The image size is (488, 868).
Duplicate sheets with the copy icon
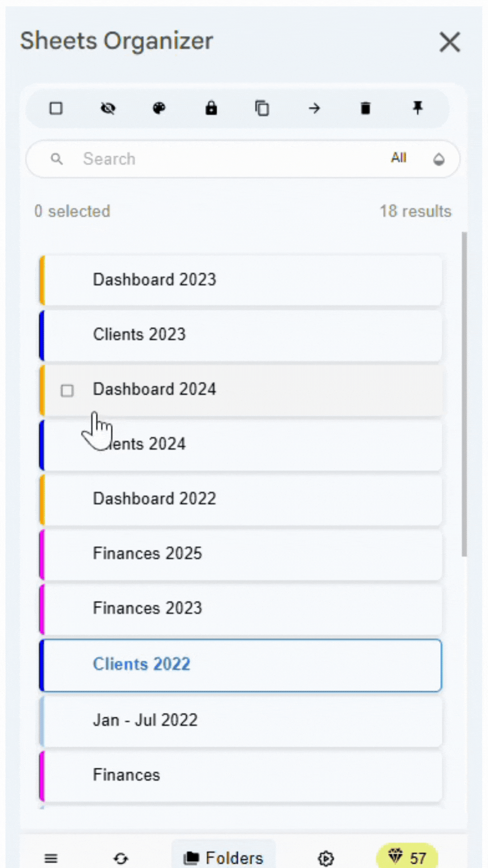pyautogui.click(x=262, y=108)
